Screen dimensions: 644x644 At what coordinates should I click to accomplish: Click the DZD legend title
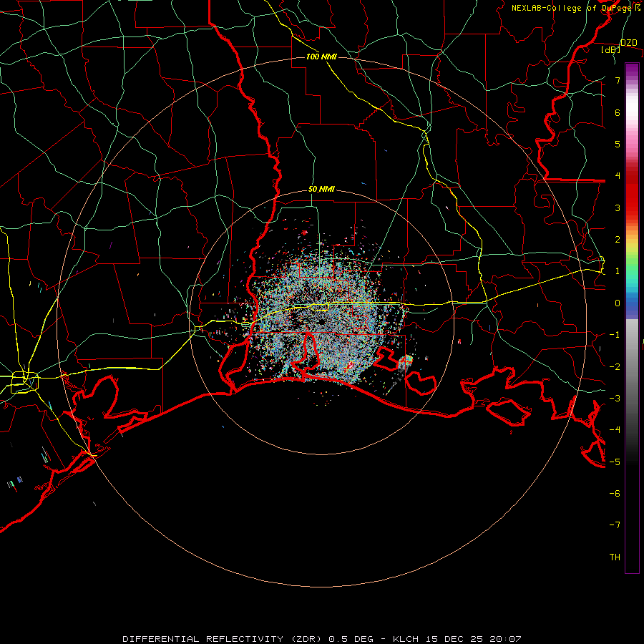click(x=628, y=43)
